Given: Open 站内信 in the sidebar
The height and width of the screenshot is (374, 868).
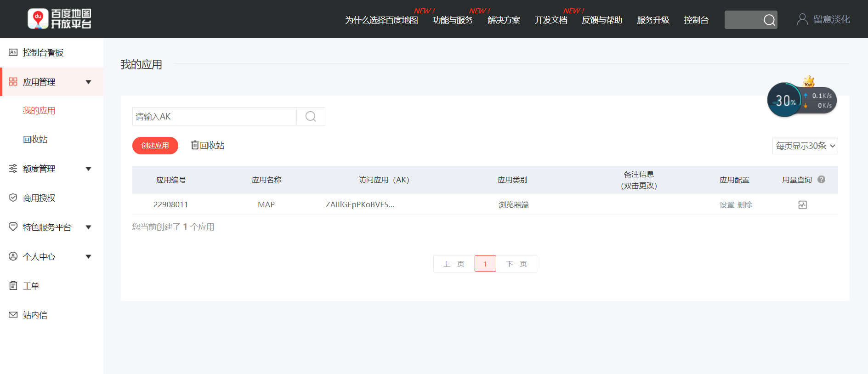Looking at the screenshot, I should click(35, 315).
